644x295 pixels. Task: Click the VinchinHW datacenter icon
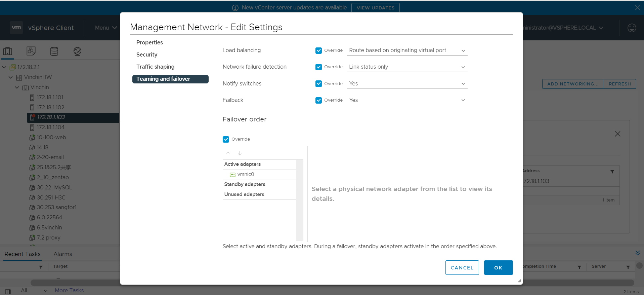click(x=19, y=77)
